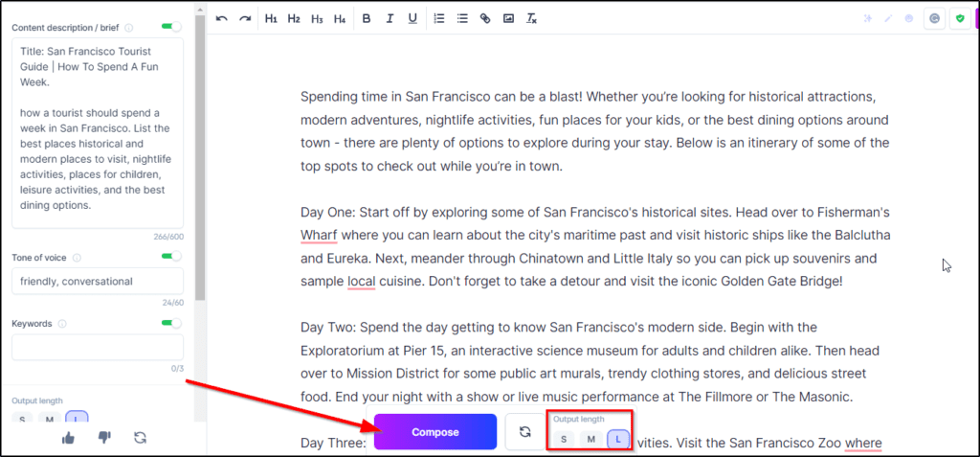Apply Heading 4 format
The image size is (980, 457).
pyautogui.click(x=340, y=18)
